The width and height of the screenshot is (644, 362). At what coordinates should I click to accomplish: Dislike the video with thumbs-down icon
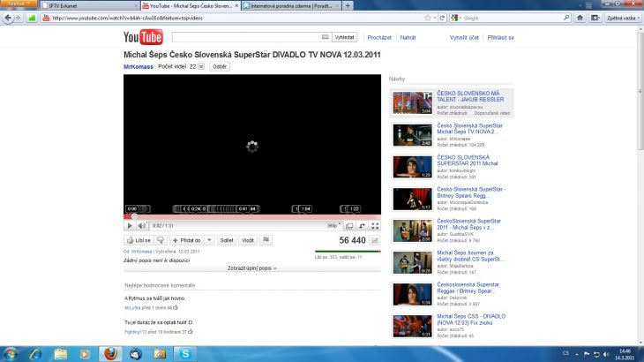pyautogui.click(x=161, y=240)
